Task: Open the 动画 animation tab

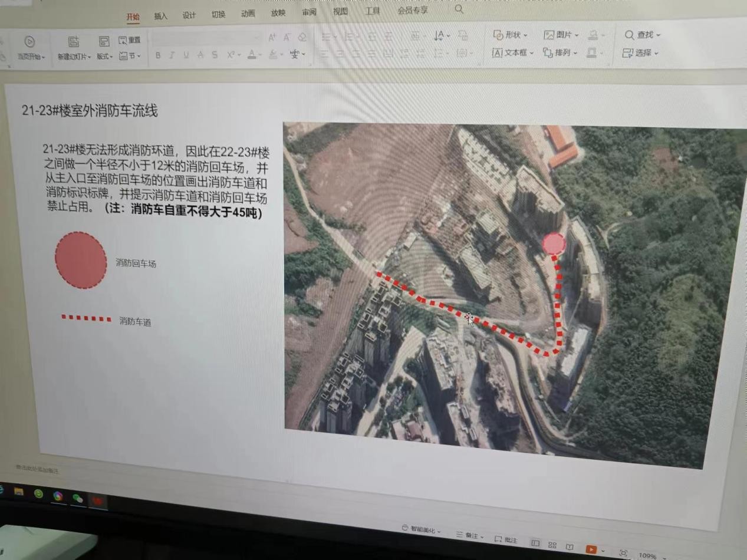Action: (x=248, y=14)
